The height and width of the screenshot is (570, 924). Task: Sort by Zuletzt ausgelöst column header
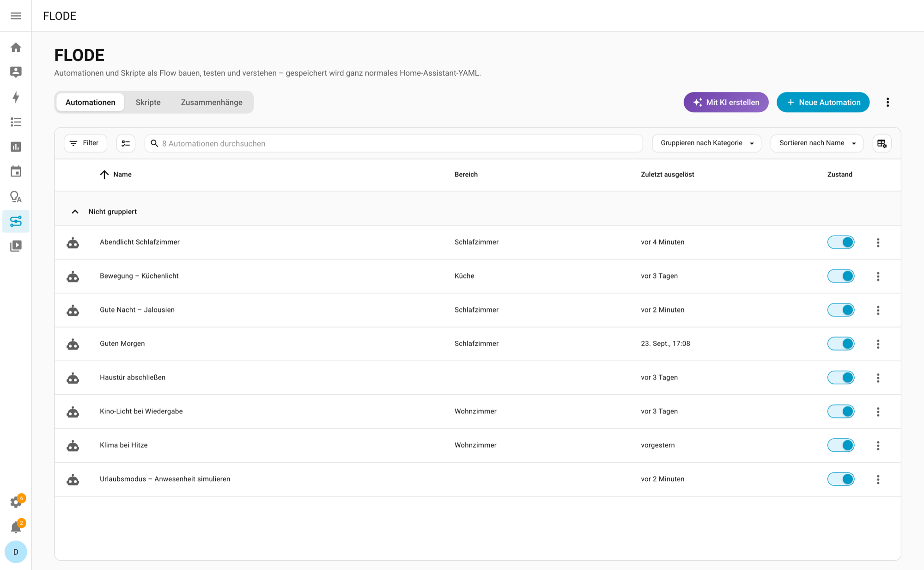point(668,174)
